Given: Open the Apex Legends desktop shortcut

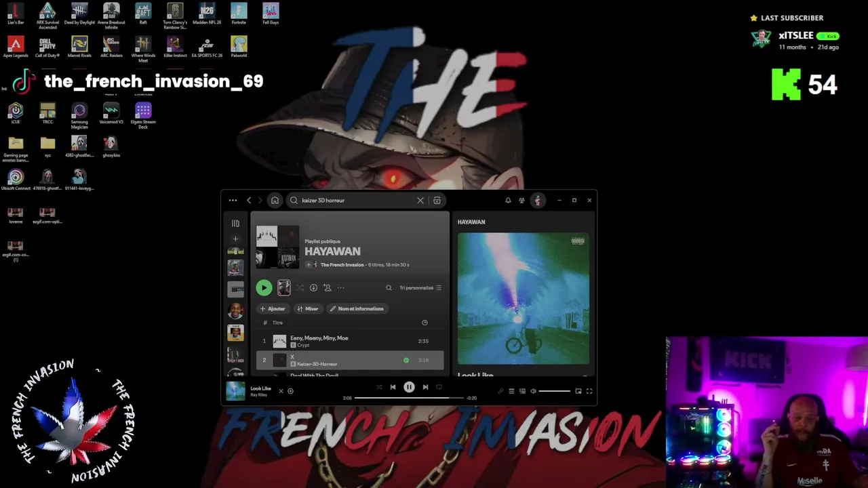Looking at the screenshot, I should pos(16,47).
